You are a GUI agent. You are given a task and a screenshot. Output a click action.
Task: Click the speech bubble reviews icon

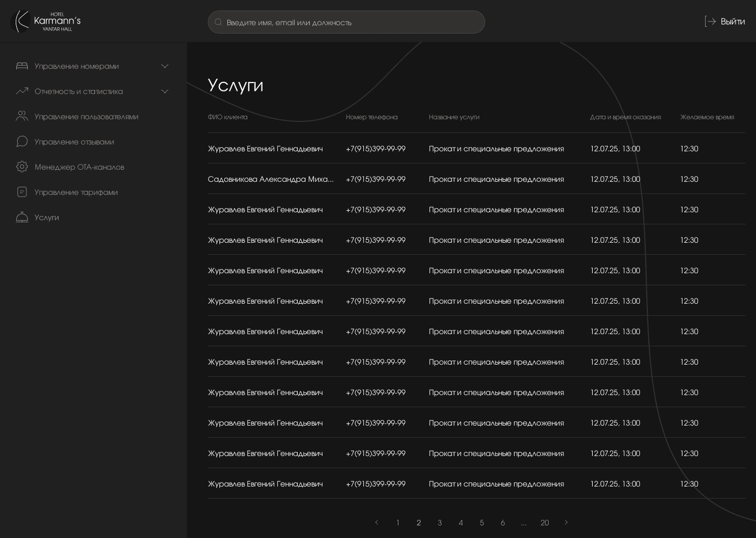22,142
